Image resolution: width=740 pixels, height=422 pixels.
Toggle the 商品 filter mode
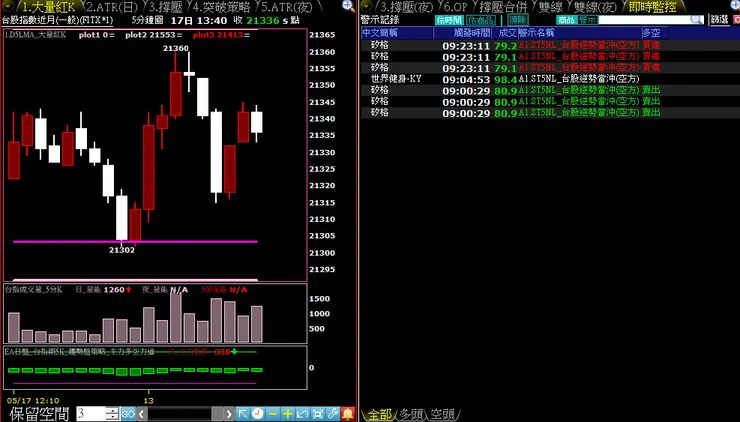tap(566, 20)
